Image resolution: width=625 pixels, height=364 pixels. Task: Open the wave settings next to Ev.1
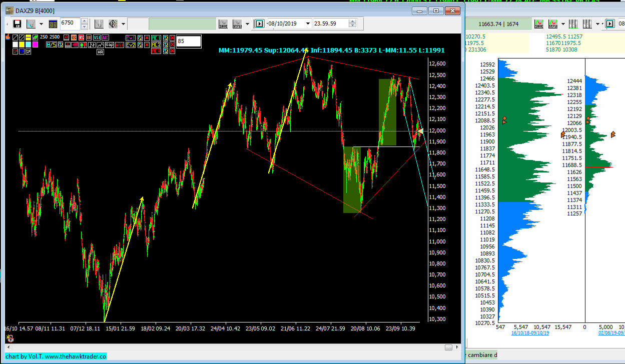pos(140,38)
